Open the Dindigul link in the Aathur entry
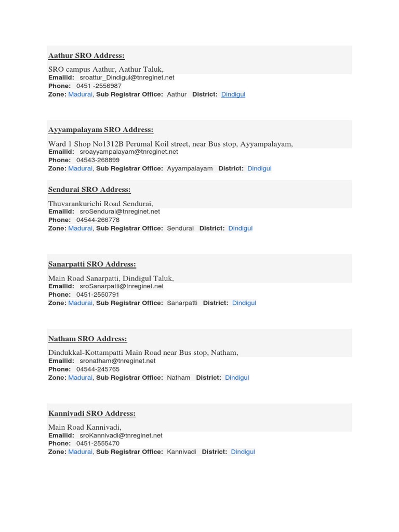The width and height of the screenshot is (399, 532). pyautogui.click(x=233, y=95)
